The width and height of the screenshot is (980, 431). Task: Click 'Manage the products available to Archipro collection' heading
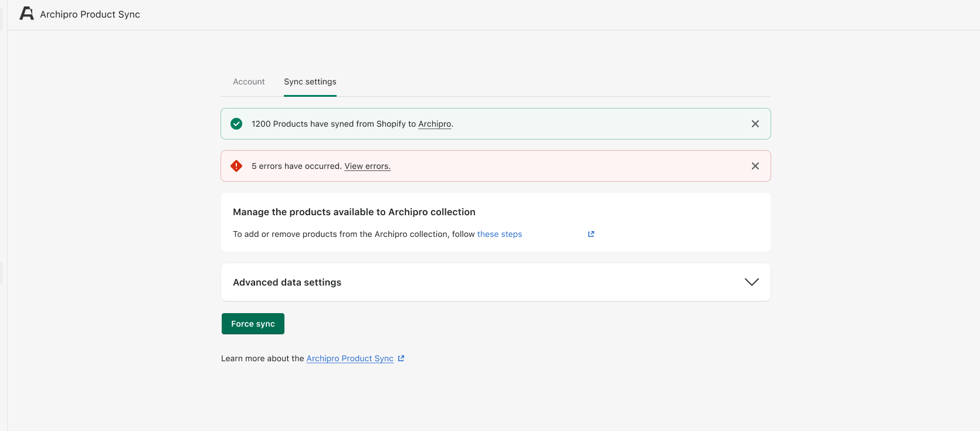click(354, 212)
